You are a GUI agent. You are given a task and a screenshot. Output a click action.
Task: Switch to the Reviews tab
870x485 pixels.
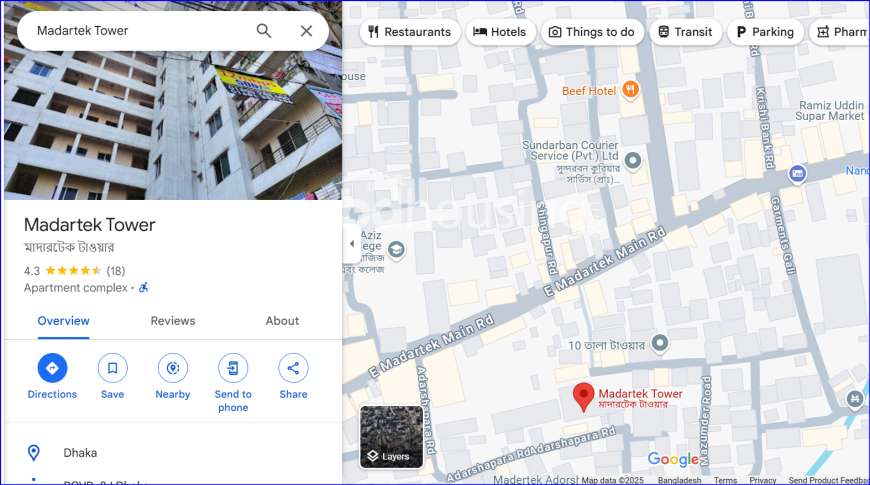coord(173,321)
